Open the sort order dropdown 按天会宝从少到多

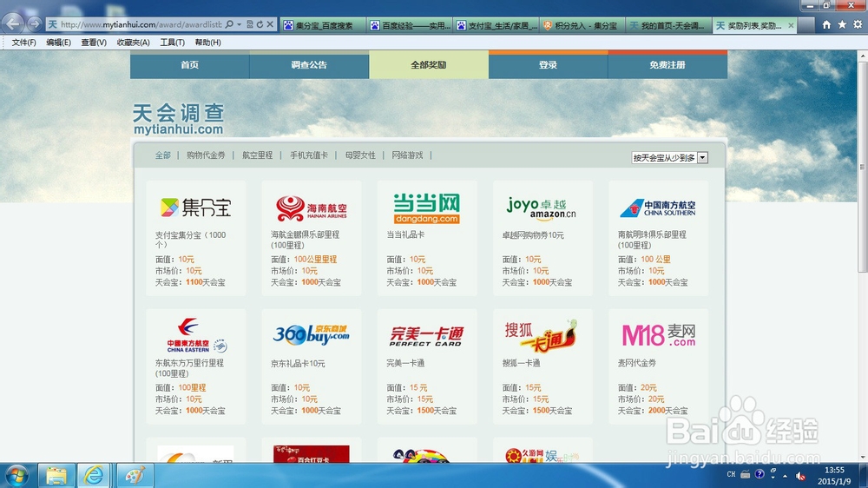(669, 158)
